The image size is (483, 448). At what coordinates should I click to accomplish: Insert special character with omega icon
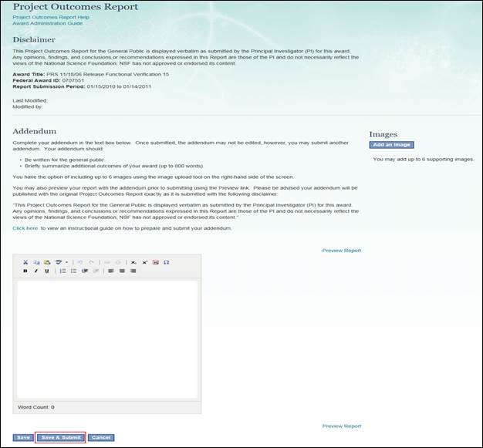point(167,262)
